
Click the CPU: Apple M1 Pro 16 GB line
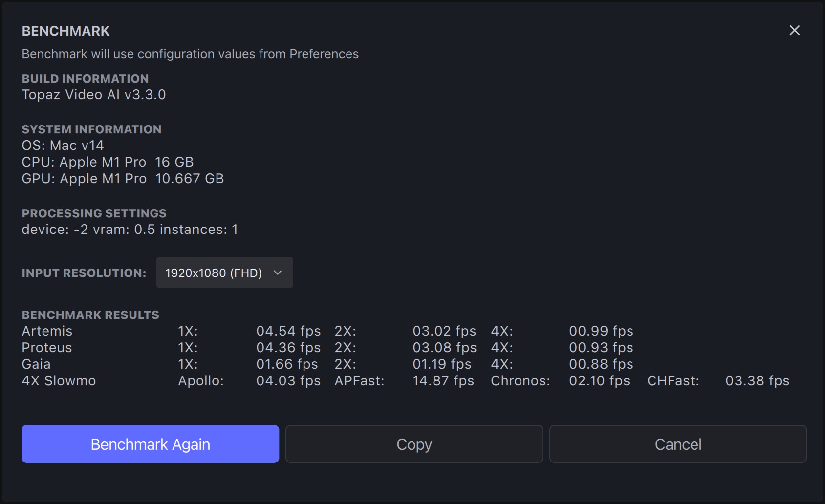(x=108, y=162)
